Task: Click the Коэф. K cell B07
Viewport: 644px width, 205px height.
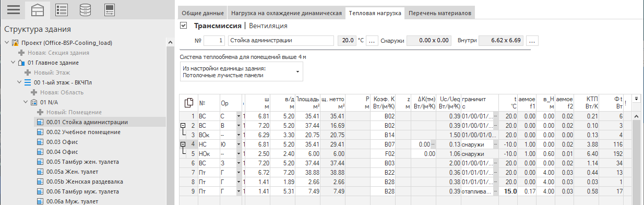Action: pos(383,144)
